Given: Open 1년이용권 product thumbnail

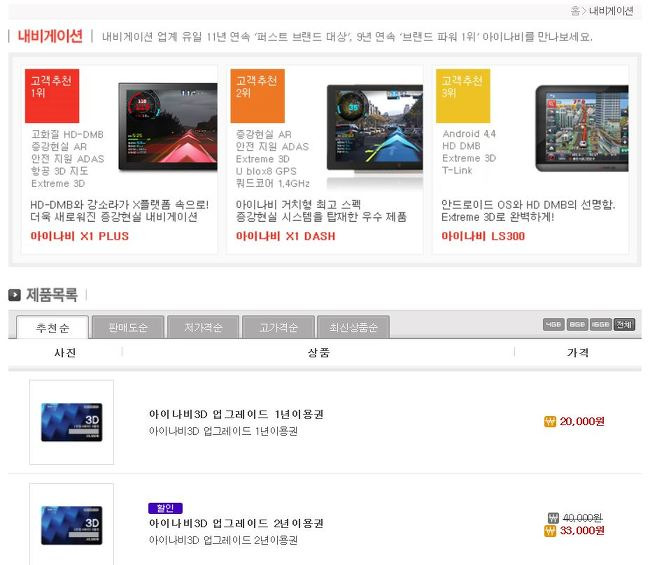Looking at the screenshot, I should click(x=71, y=422).
